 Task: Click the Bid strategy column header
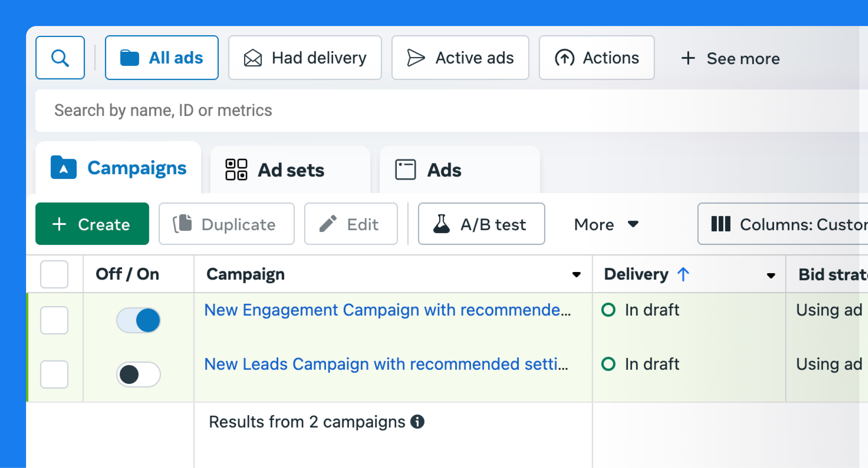[x=833, y=275]
